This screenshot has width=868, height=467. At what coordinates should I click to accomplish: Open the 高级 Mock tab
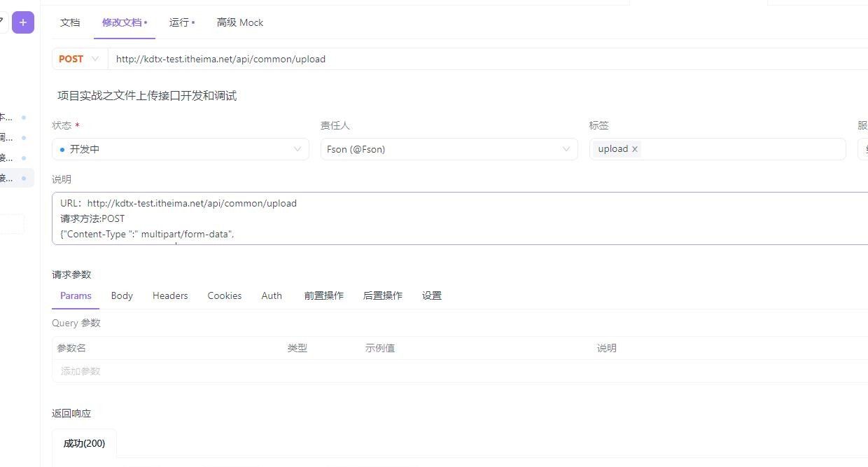240,22
